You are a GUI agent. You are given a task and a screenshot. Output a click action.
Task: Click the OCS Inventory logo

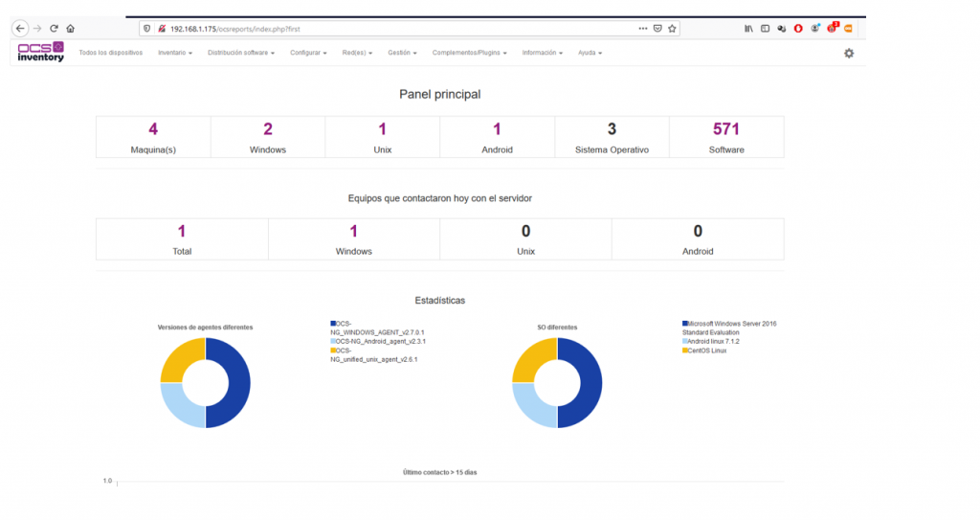tap(40, 52)
